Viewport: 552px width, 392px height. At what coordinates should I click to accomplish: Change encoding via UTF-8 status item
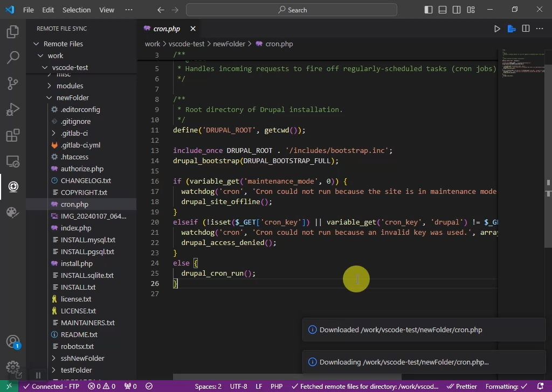tap(239, 387)
